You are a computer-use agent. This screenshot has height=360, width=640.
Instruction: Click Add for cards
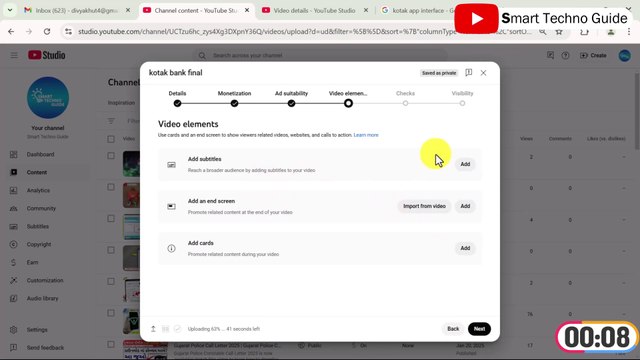pyautogui.click(x=465, y=248)
